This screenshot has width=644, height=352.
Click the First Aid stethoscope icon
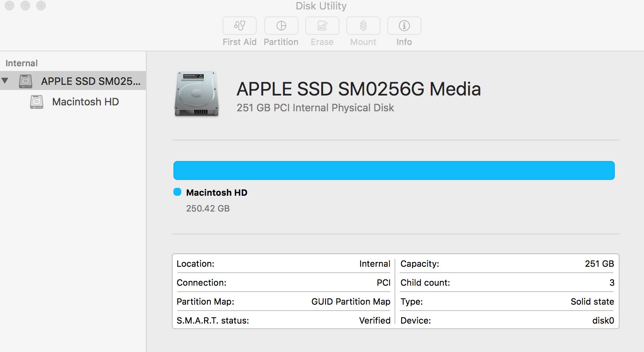pos(240,26)
